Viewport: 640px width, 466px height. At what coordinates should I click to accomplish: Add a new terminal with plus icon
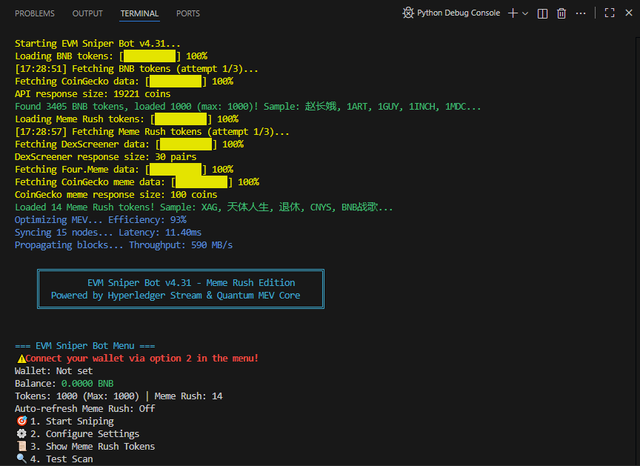pos(513,13)
